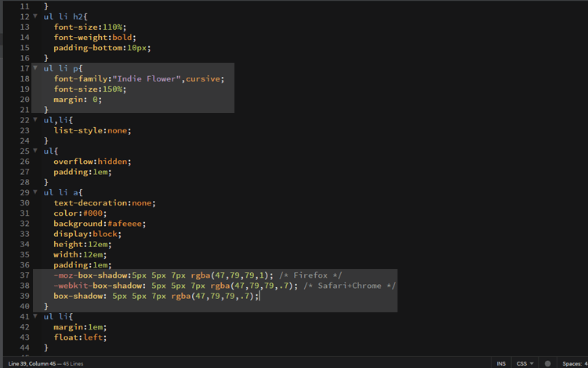Screen dimensions: 588x368
Task: Fold the 'ul,li' rule at line 22
Action: (35, 120)
